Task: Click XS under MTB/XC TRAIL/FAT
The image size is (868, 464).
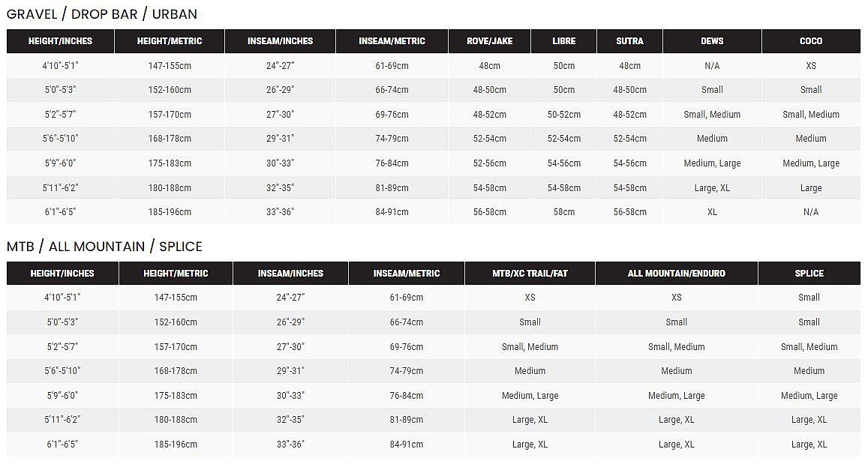Action: pos(530,298)
